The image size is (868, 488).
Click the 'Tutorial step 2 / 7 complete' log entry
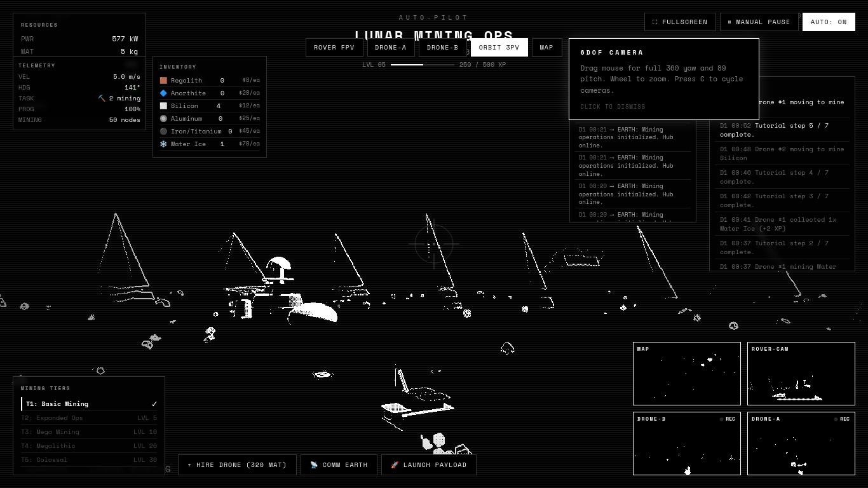[x=782, y=248]
